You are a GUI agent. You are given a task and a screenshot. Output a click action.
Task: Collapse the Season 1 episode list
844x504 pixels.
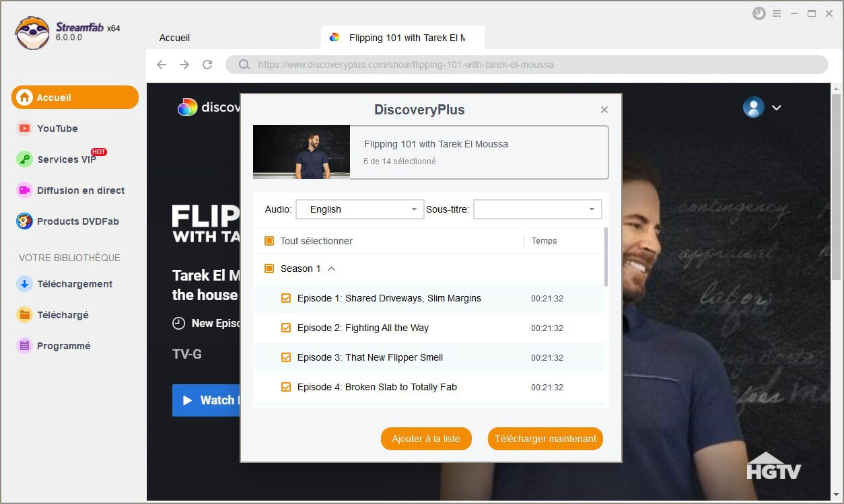(x=331, y=268)
